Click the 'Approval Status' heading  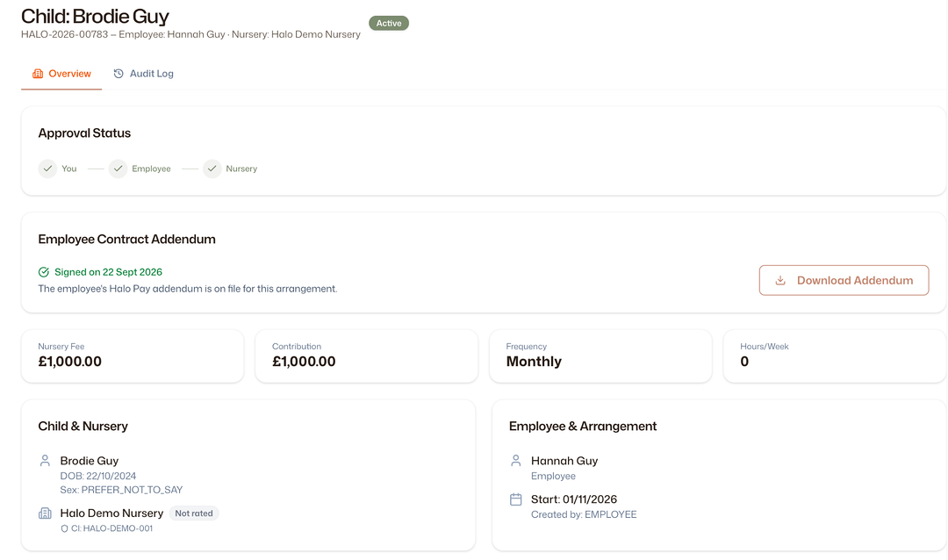pyautogui.click(x=84, y=133)
